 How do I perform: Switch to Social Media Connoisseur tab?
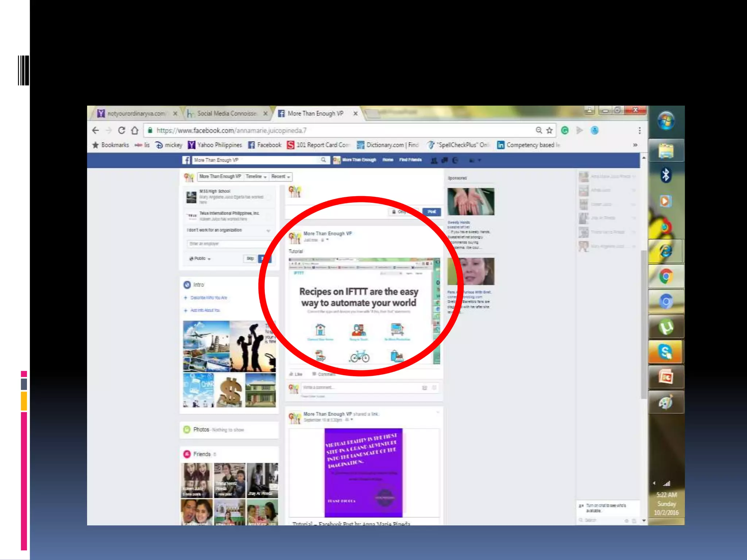227,113
